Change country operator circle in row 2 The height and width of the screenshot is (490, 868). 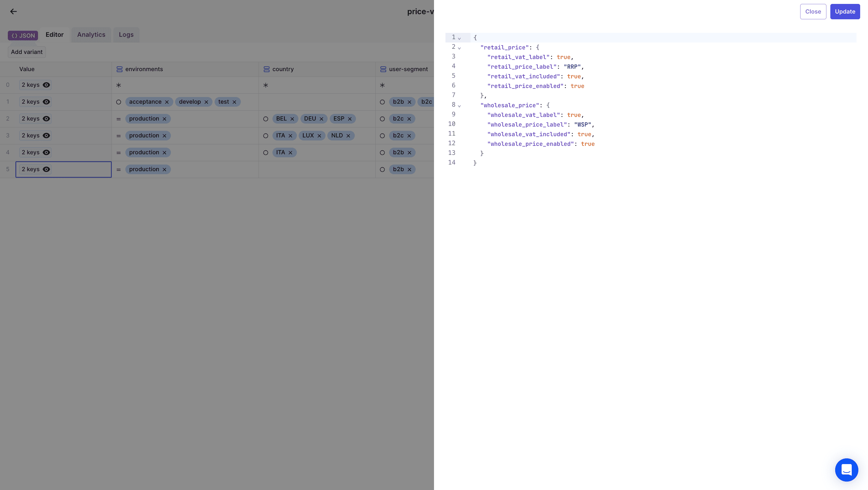click(266, 119)
